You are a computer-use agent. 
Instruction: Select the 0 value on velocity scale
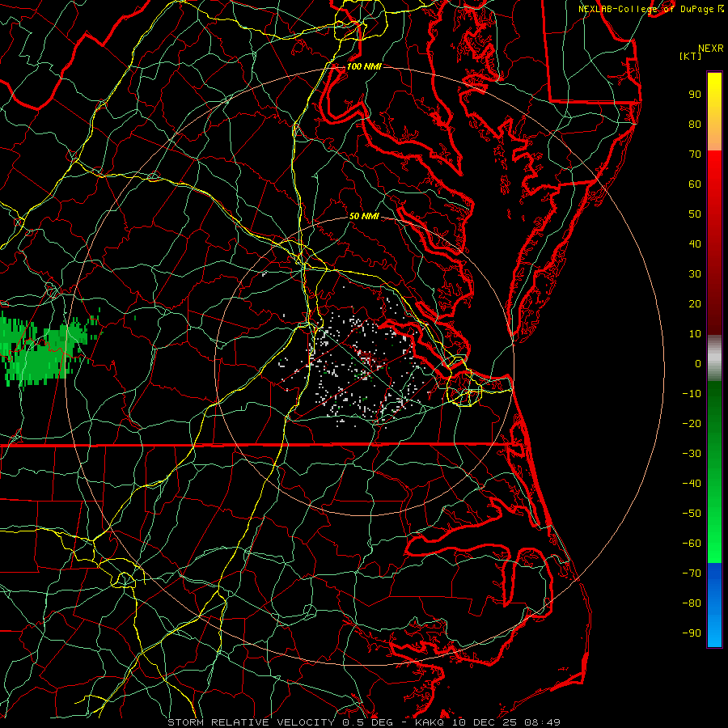coord(698,364)
